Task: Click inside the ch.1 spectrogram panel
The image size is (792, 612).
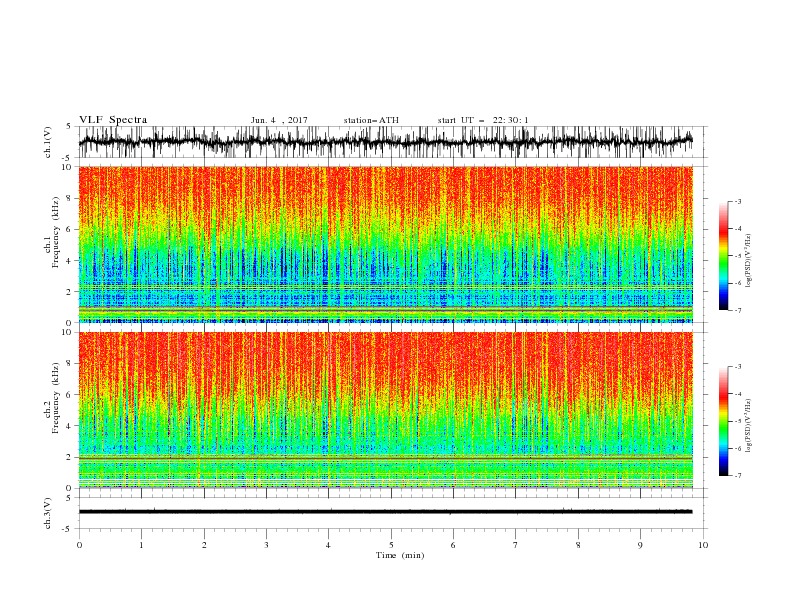Action: pyautogui.click(x=385, y=244)
